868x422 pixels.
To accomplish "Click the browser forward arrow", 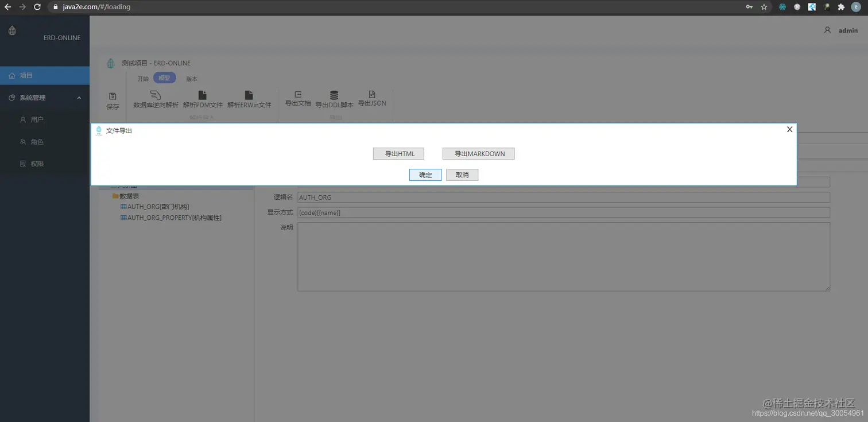I will 22,7.
